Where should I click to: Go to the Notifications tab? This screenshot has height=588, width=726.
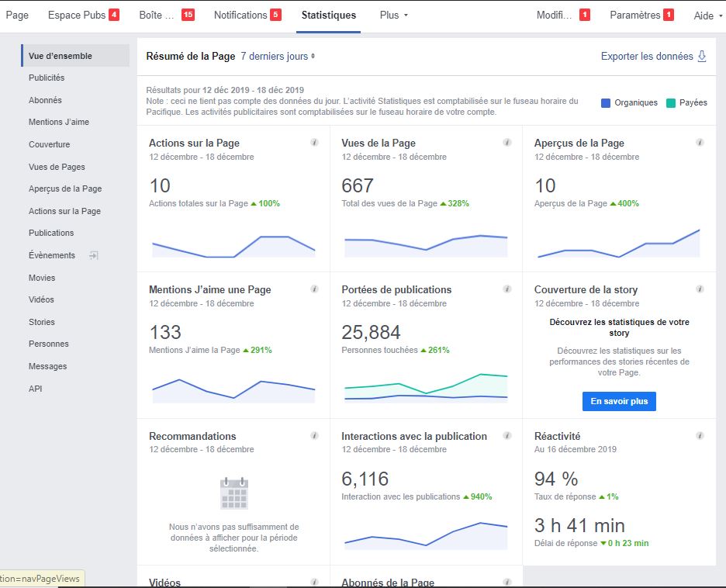[240, 15]
